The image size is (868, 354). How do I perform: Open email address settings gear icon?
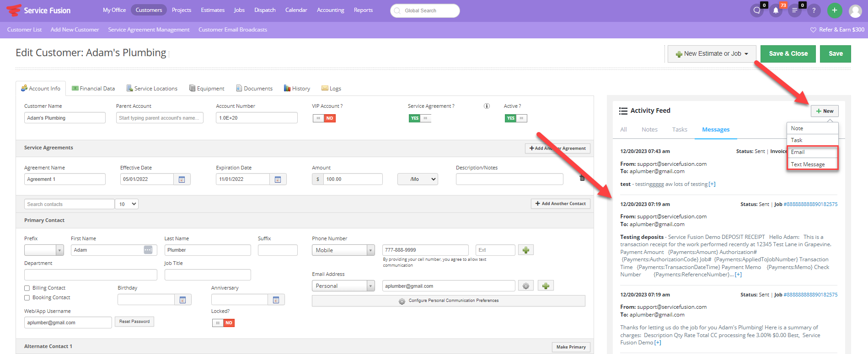pyautogui.click(x=526, y=286)
